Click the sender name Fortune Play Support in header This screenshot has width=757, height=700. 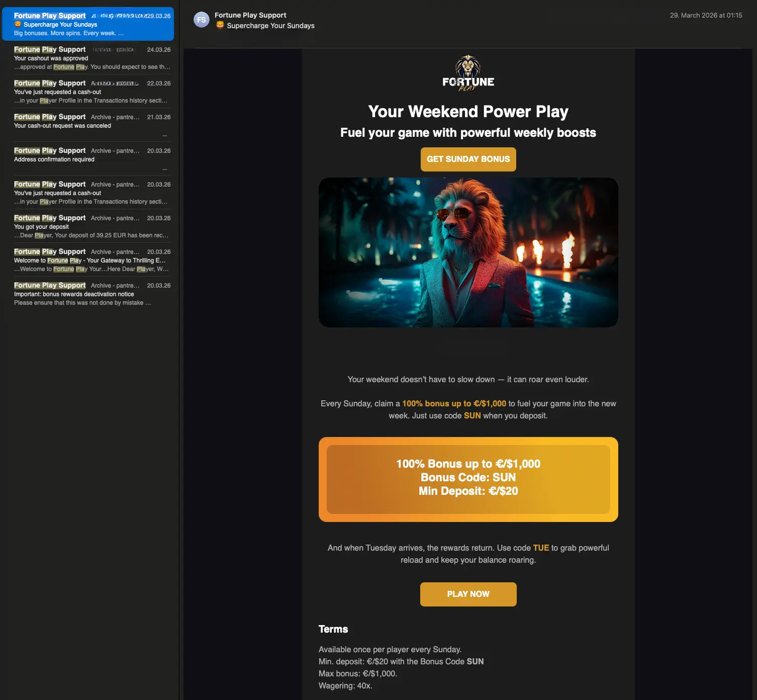click(x=250, y=15)
